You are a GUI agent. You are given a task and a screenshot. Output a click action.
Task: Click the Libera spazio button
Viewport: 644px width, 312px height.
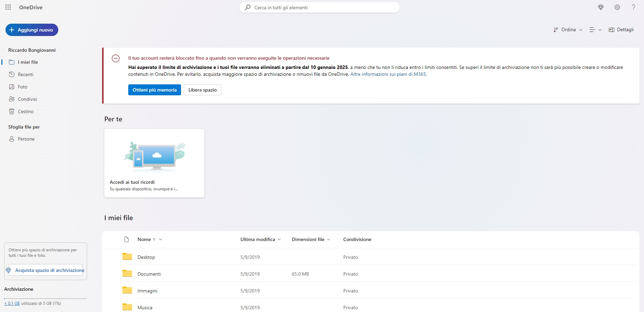coord(202,90)
